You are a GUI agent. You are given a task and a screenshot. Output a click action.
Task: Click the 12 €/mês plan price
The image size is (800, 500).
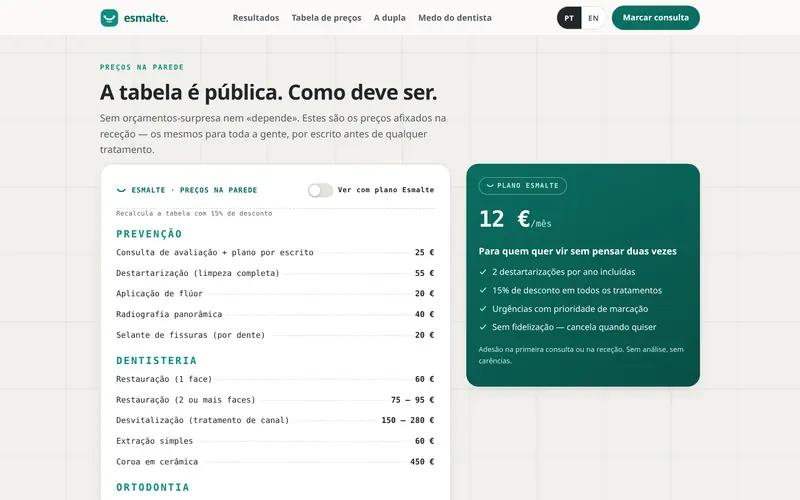(515, 219)
